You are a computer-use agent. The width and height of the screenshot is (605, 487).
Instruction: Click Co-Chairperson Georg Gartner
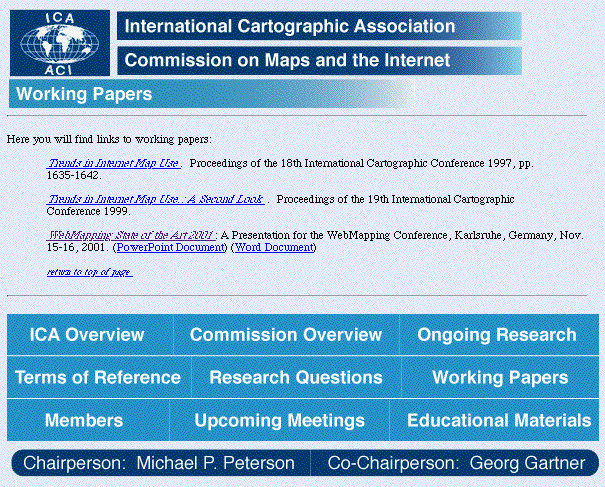coord(456,463)
